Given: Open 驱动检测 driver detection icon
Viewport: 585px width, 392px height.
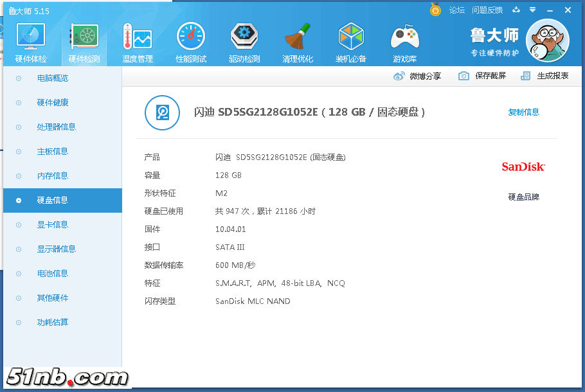Looking at the screenshot, I should 244,42.
